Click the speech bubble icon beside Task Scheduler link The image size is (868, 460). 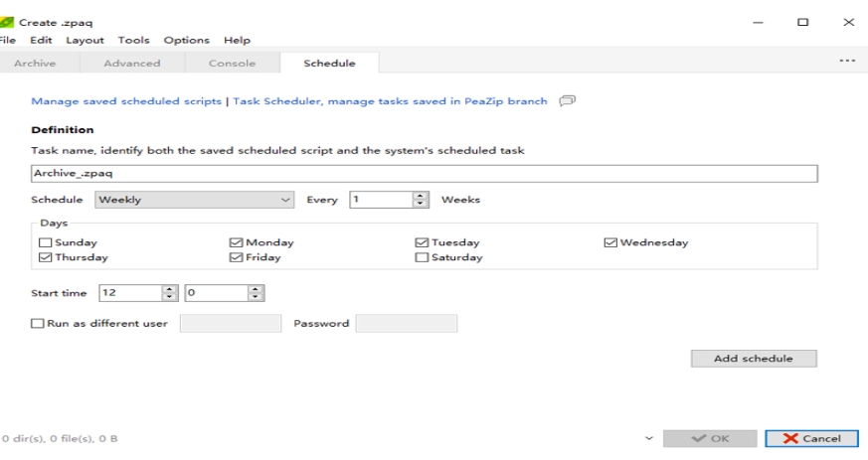pos(568,100)
